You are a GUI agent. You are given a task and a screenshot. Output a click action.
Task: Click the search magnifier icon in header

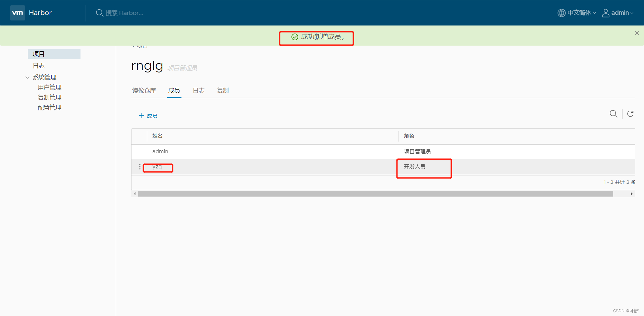[100, 13]
